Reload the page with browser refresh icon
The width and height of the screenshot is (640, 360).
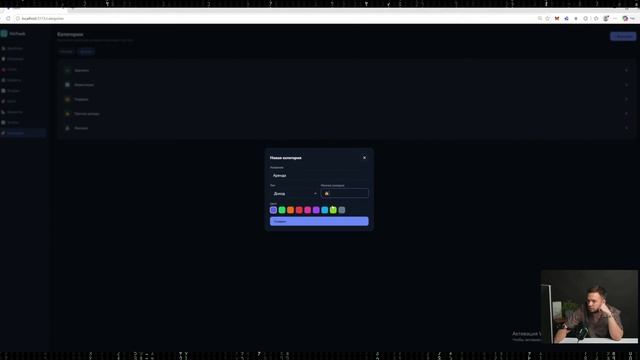point(8,18)
